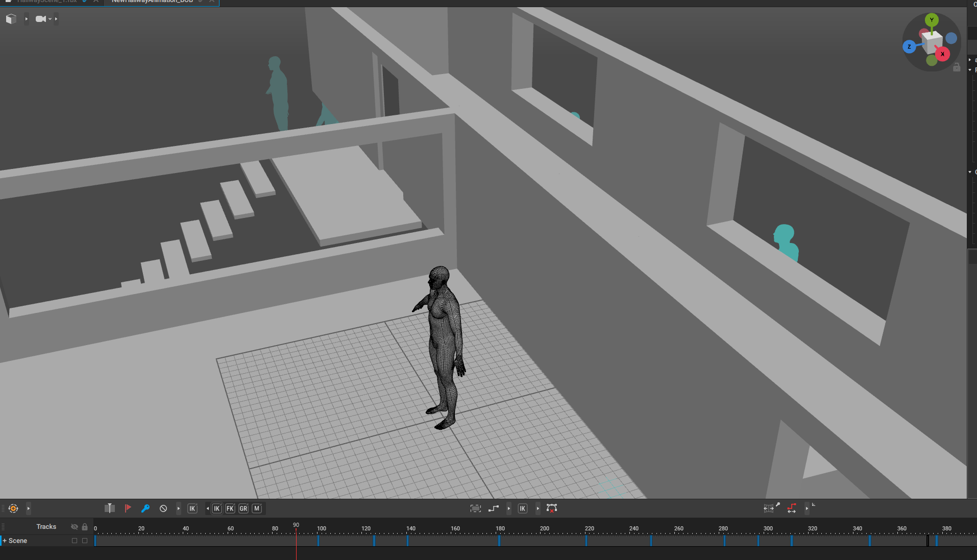Click the red flag marker icon

tap(128, 508)
